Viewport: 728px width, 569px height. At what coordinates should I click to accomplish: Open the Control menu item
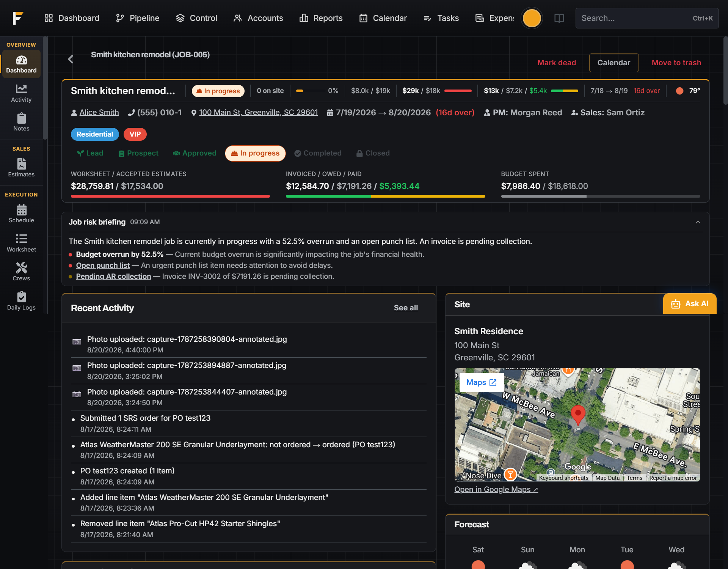[196, 18]
